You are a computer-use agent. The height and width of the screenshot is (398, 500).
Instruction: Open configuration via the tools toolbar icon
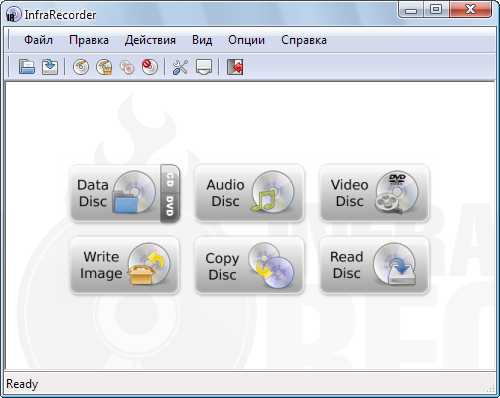pyautogui.click(x=180, y=67)
